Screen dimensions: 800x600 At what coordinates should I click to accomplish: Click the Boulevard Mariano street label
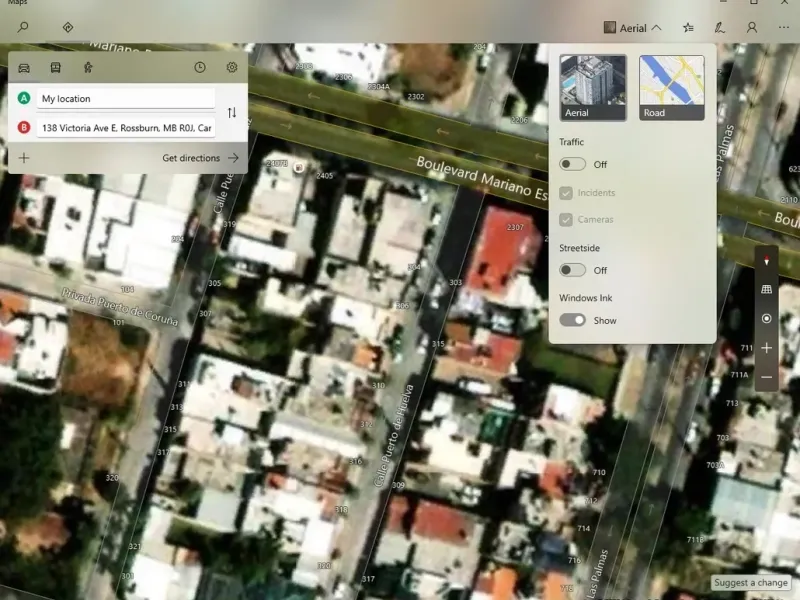[482, 179]
